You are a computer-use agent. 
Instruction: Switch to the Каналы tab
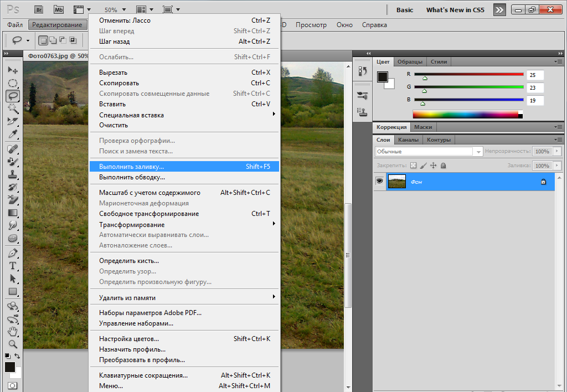[408, 140]
